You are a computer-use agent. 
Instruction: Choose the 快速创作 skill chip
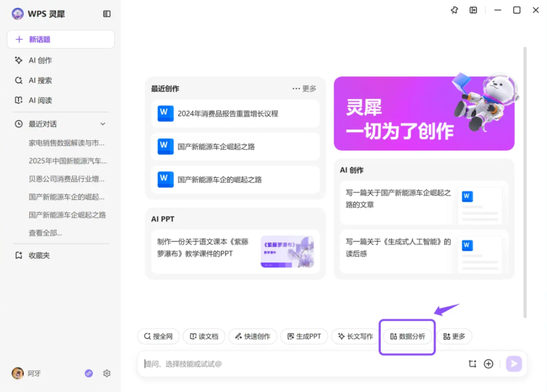[253, 336]
